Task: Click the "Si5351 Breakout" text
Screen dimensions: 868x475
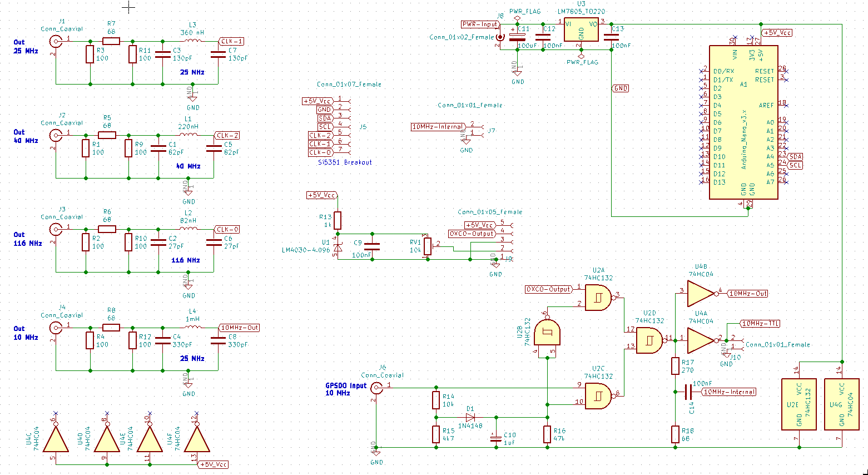Action: (x=345, y=162)
